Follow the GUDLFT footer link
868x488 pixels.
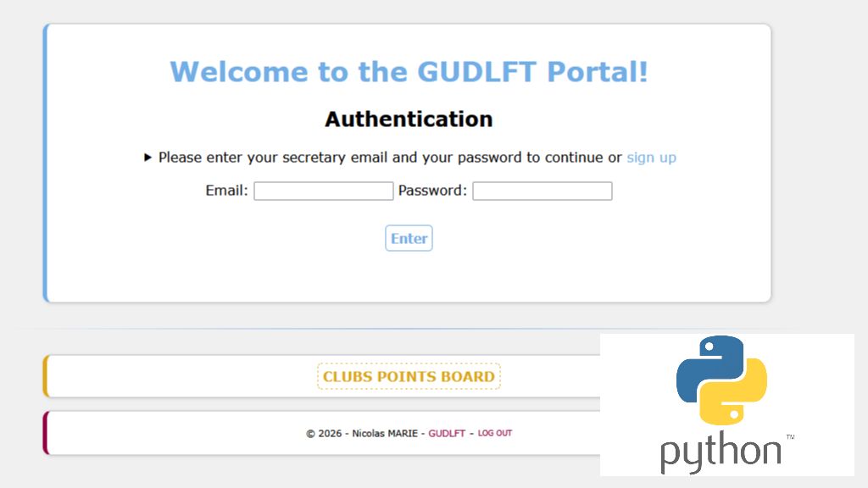coord(447,433)
